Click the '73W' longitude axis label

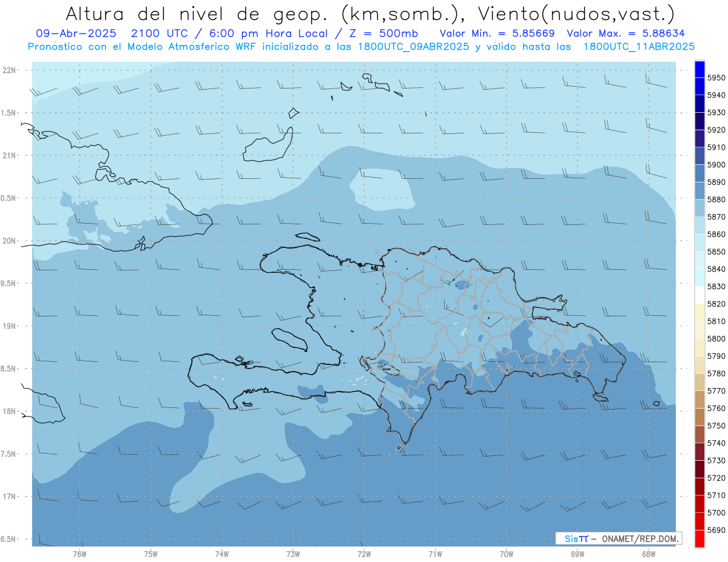click(293, 554)
